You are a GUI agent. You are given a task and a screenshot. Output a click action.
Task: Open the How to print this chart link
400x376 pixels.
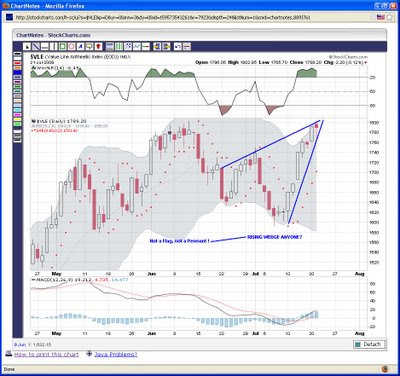46,354
